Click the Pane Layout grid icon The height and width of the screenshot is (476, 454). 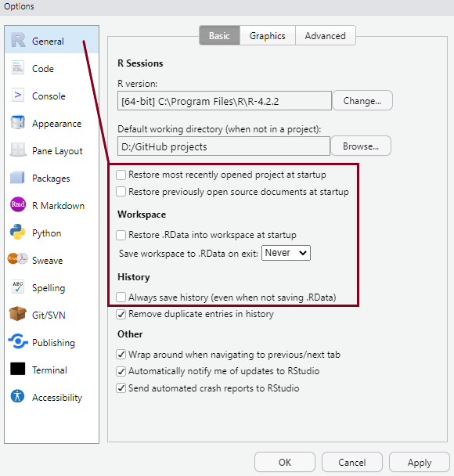[17, 150]
